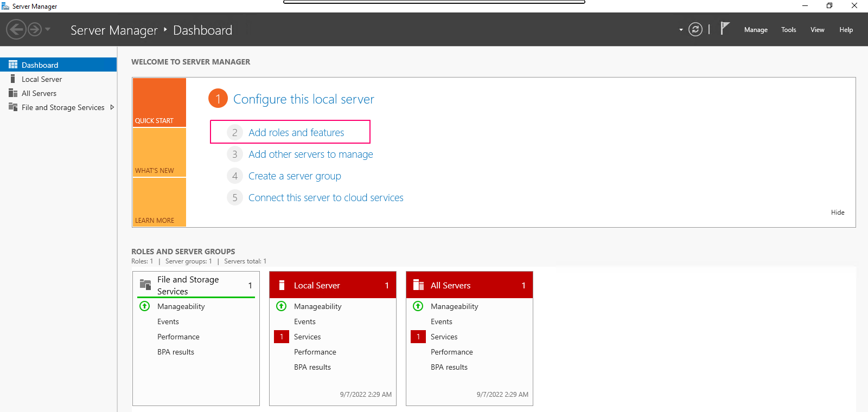Click Configure this local server link
This screenshot has width=868, height=412.
click(304, 99)
